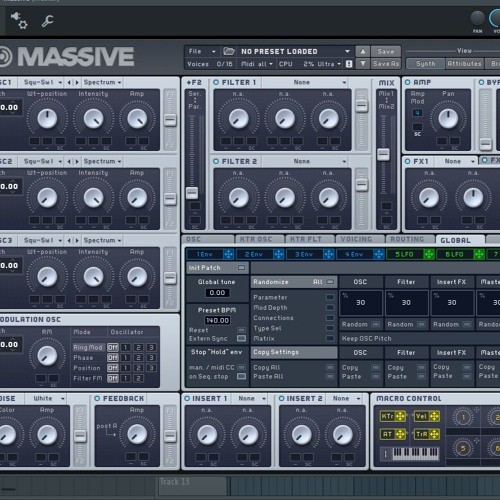500x500 pixels.
Task: Switch to the VOICING tab
Action: 359,239
